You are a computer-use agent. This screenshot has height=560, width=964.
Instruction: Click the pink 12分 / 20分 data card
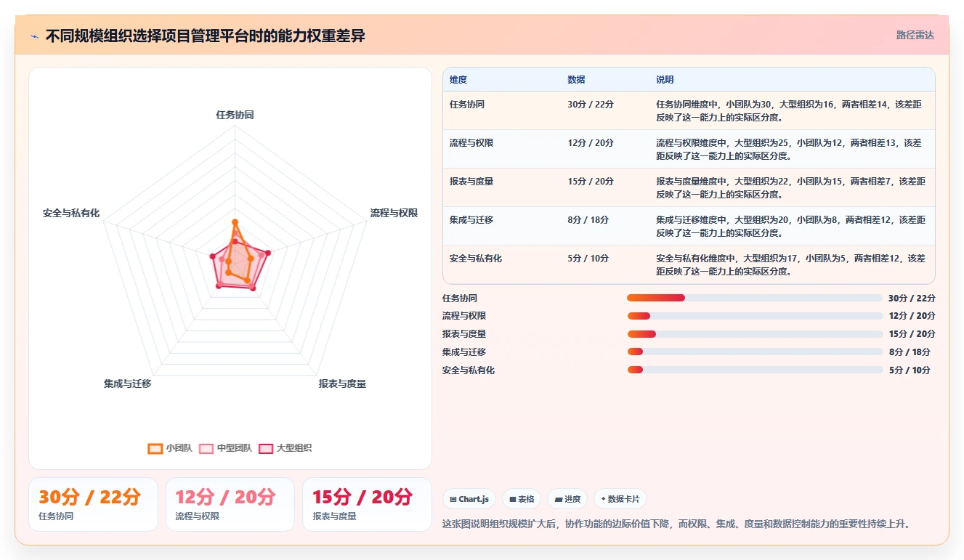point(230,504)
